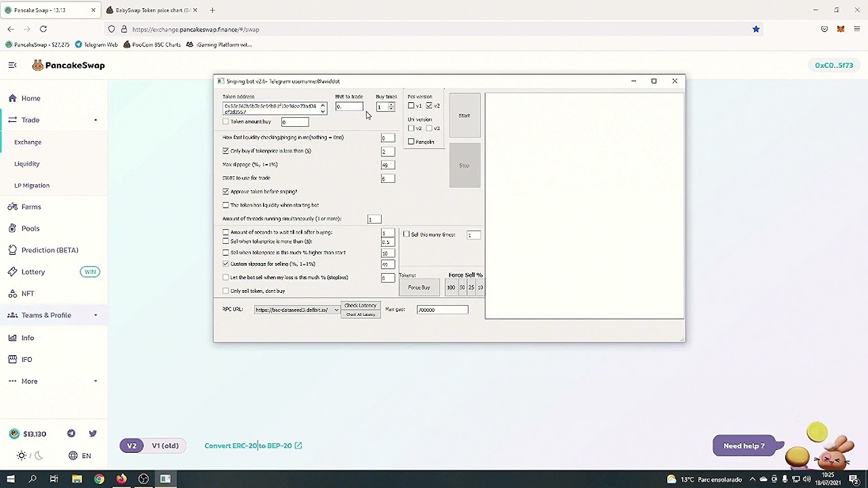
Task: Go to the Farms page
Action: [x=31, y=207]
